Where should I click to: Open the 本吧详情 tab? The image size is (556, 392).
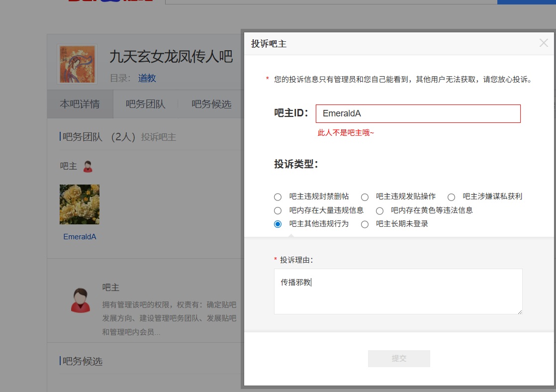click(x=80, y=104)
